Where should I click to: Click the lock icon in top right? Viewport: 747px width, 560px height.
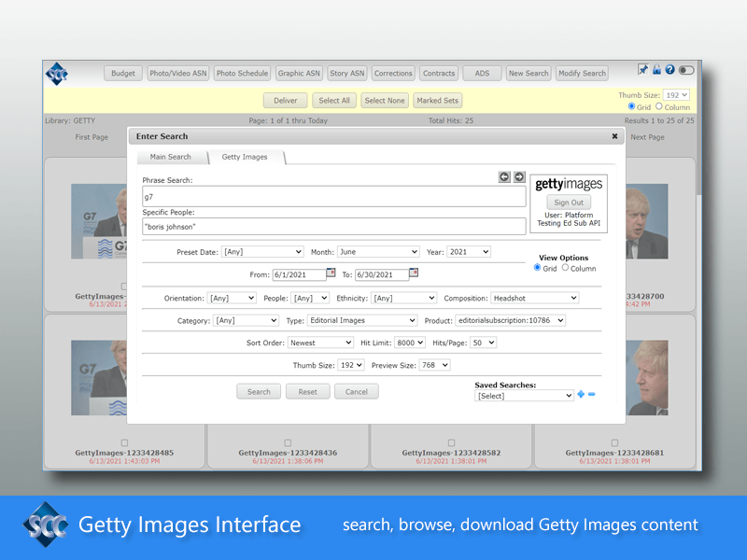tap(656, 69)
